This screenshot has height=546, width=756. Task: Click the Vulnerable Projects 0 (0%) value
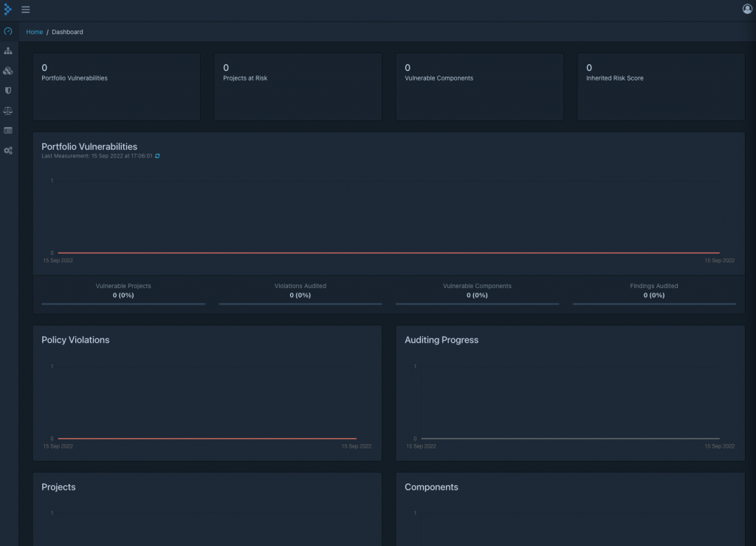pos(123,296)
